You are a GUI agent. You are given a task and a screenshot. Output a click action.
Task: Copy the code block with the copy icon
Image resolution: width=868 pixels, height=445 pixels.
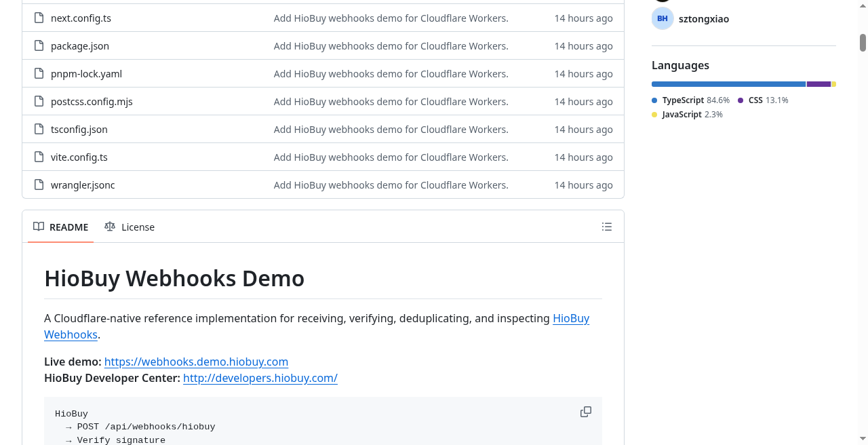tap(586, 412)
